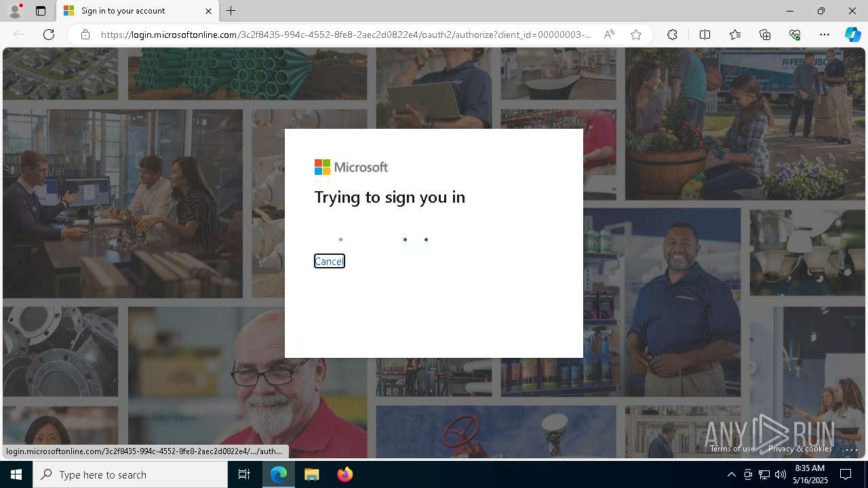Image resolution: width=868 pixels, height=488 pixels.
Task: Open the footer ellipsis more options
Action: click(x=852, y=449)
